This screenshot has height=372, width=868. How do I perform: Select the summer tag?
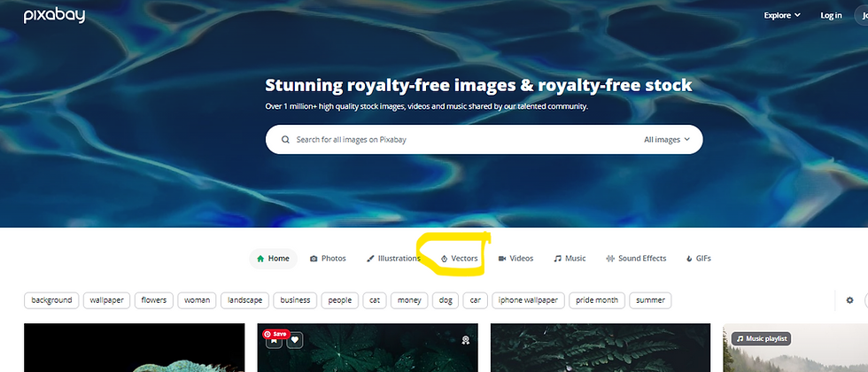(x=650, y=300)
